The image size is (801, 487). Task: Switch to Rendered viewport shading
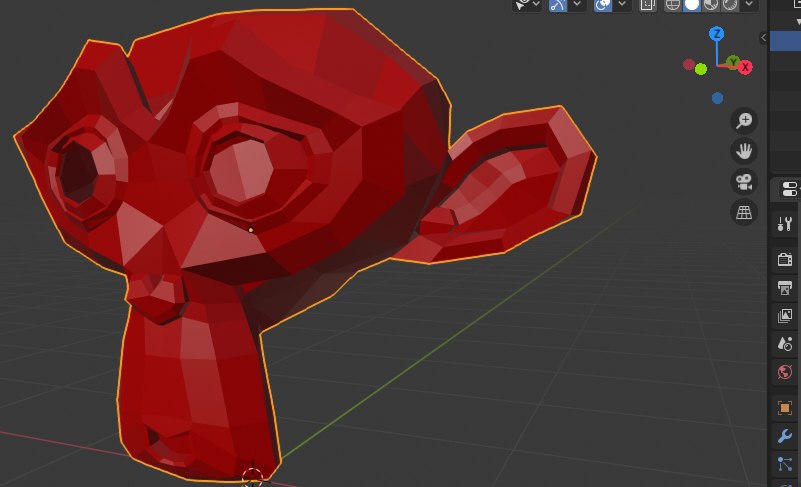click(x=729, y=5)
